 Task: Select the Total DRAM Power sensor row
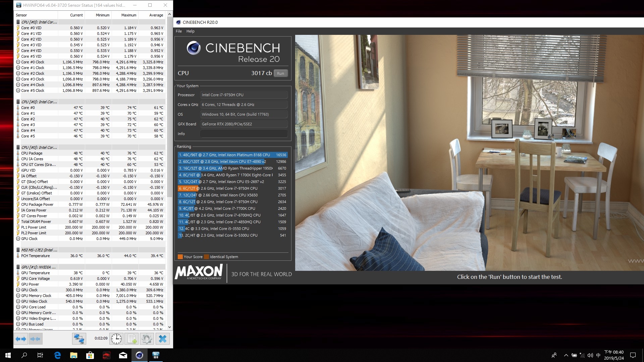(x=90, y=222)
